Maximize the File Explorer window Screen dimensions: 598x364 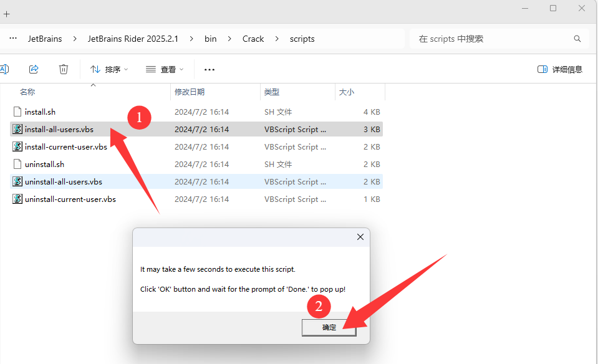(553, 8)
